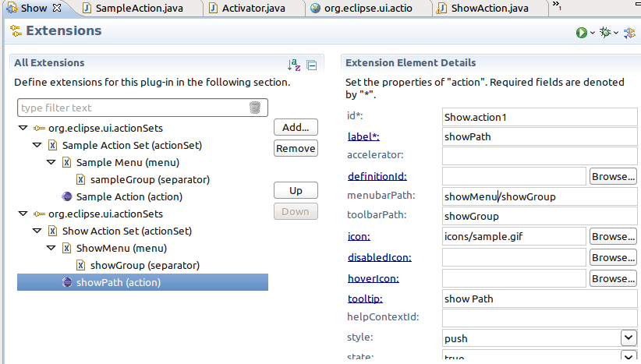Select Sample Action in the extensions tree
Image resolution: width=641 pixels, height=364 pixels.
[119, 196]
